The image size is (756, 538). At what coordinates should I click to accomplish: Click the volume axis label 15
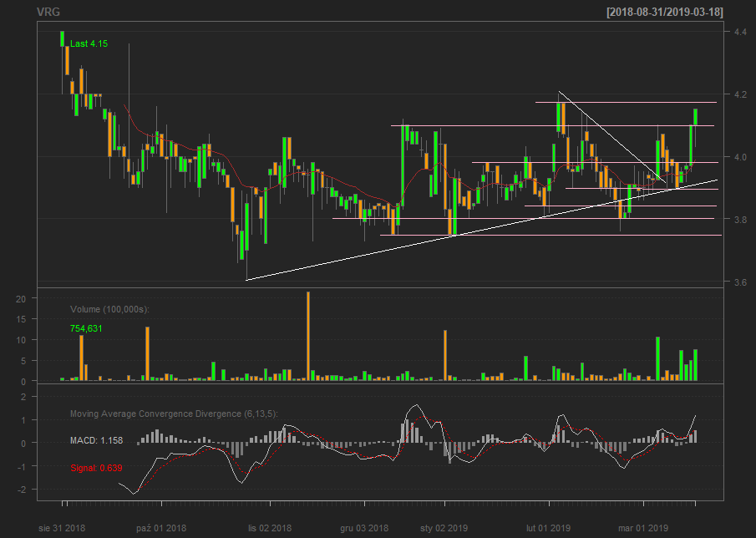click(x=20, y=319)
